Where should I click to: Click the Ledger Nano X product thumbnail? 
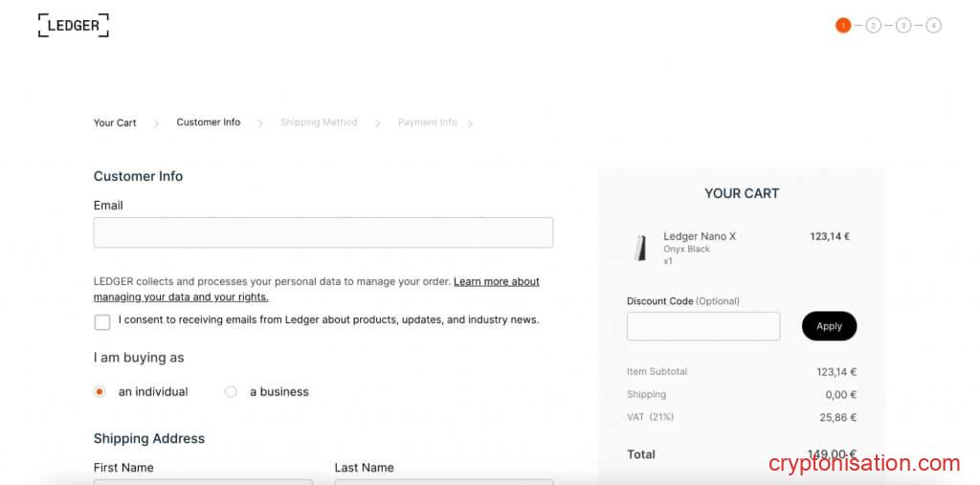pyautogui.click(x=640, y=248)
